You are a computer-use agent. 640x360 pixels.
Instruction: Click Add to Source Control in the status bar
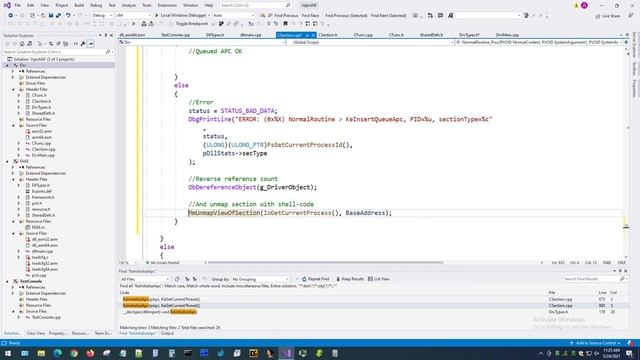(595, 343)
